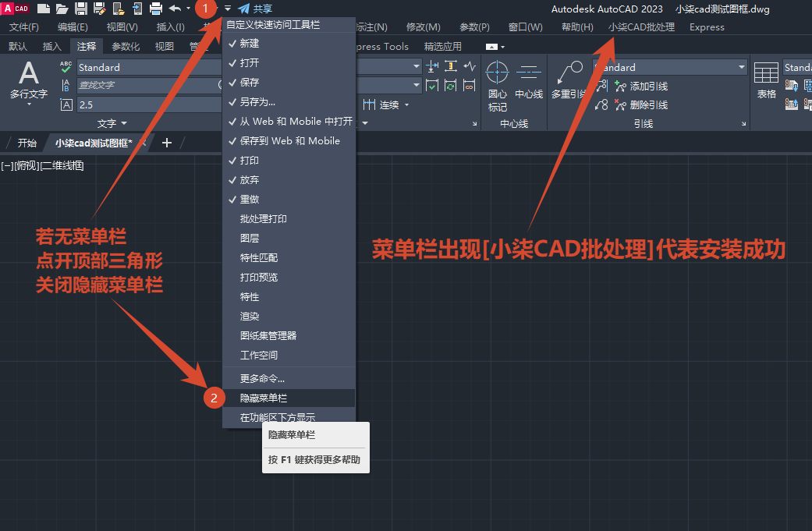Enable 特性匹配 in the quick access menu

point(289,258)
